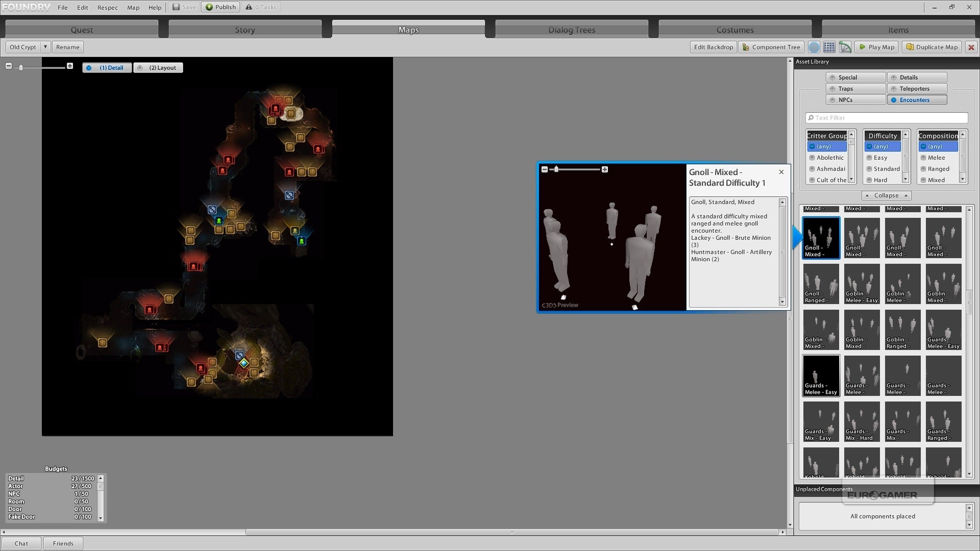Screen dimensions: 980x551
Task: Publish the project
Action: (x=220, y=7)
